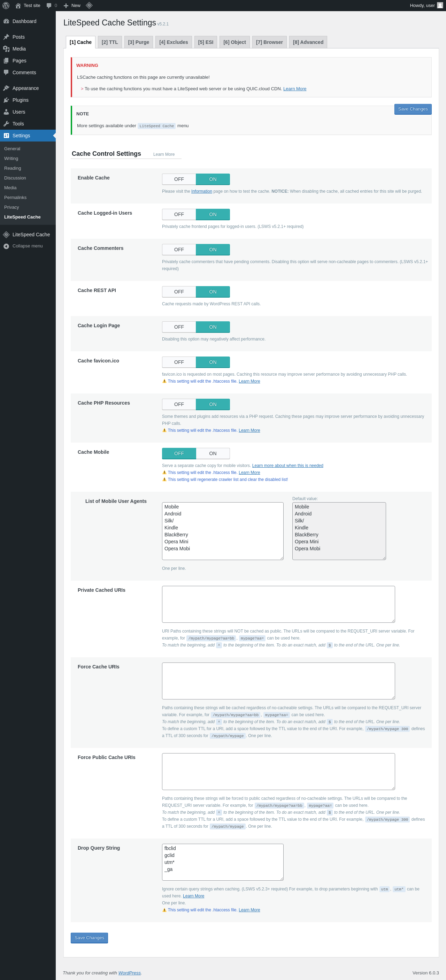The image size is (446, 980).
Task: Open Tools via the wrench icon
Action: pyautogui.click(x=6, y=124)
